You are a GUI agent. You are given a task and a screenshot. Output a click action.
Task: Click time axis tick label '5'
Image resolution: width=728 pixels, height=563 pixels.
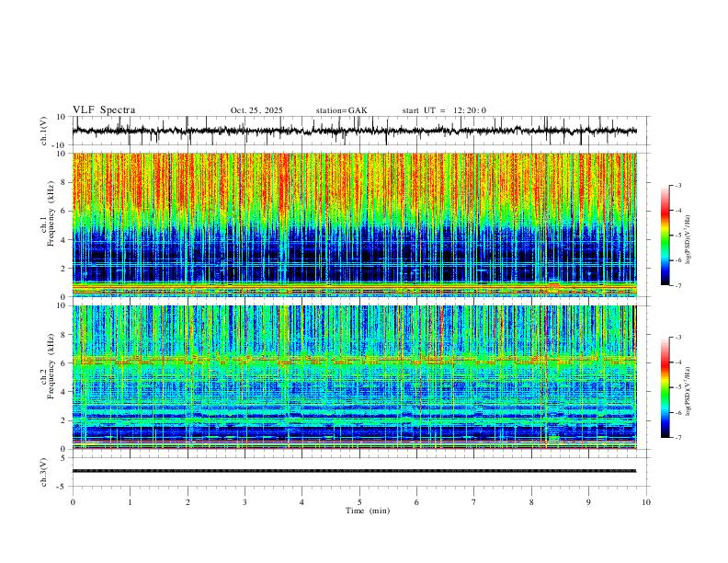click(359, 502)
